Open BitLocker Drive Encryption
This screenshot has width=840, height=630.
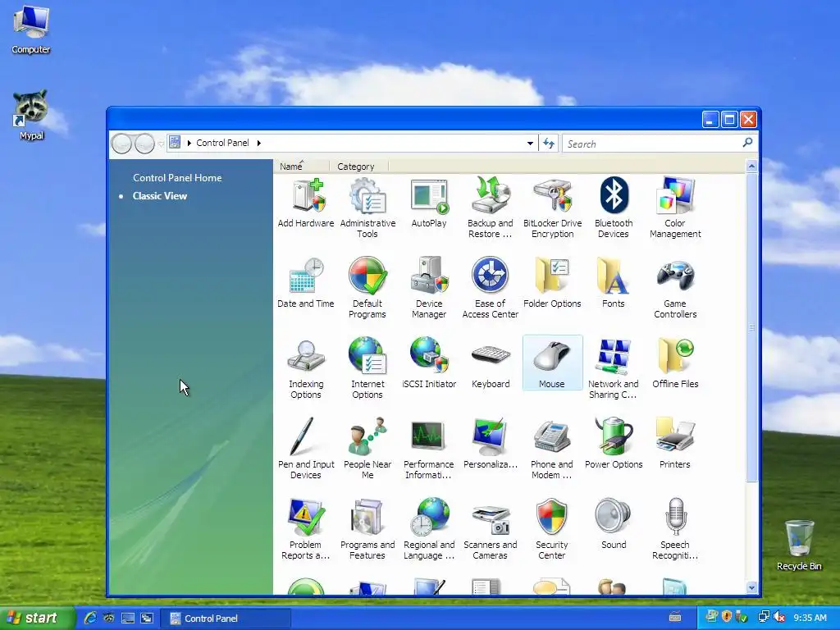(x=552, y=208)
